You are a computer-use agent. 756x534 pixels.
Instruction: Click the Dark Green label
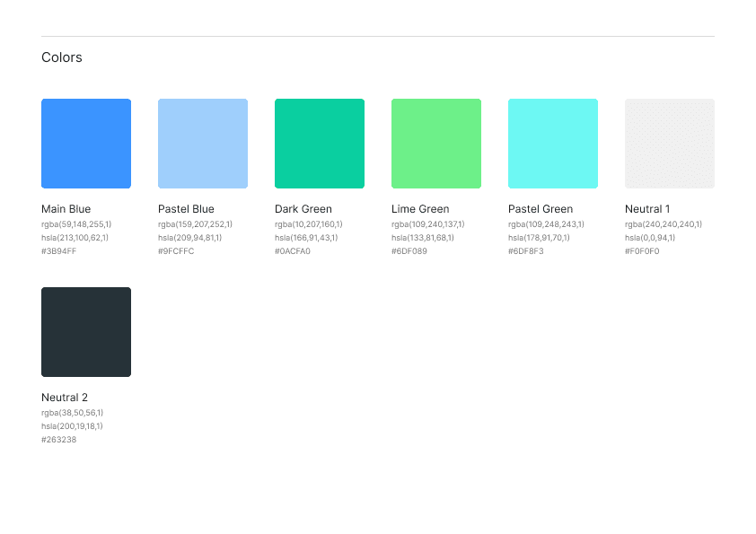coord(303,209)
